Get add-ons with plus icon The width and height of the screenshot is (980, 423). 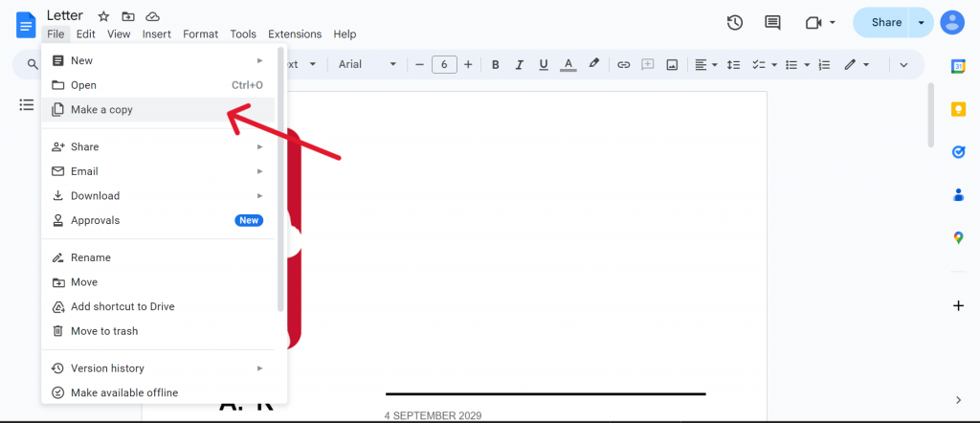(958, 305)
